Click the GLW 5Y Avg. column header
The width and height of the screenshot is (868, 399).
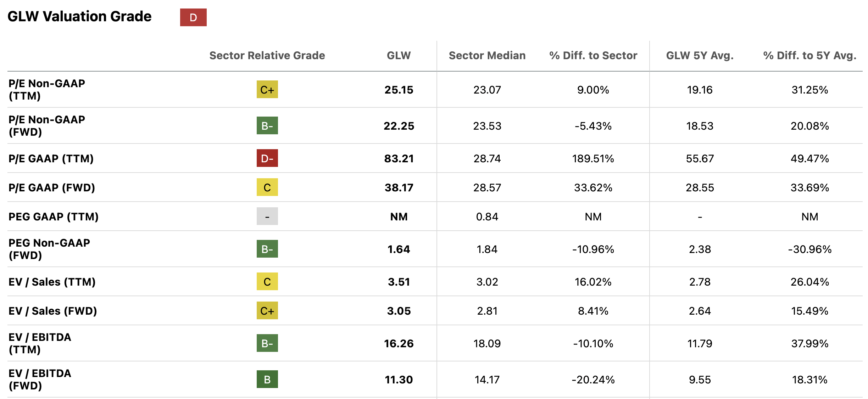tap(700, 56)
